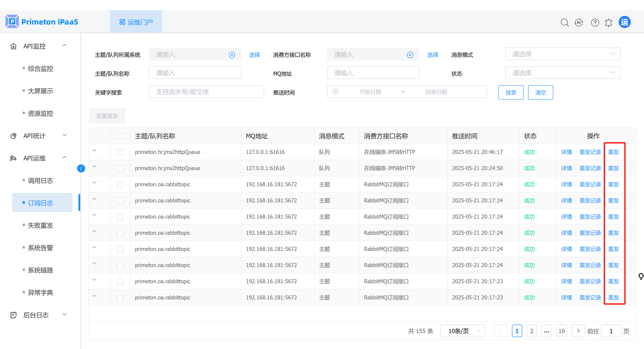This screenshot has height=349, width=644.
Task: Click the 关键字搜索 input field
Action: pyautogui.click(x=206, y=92)
